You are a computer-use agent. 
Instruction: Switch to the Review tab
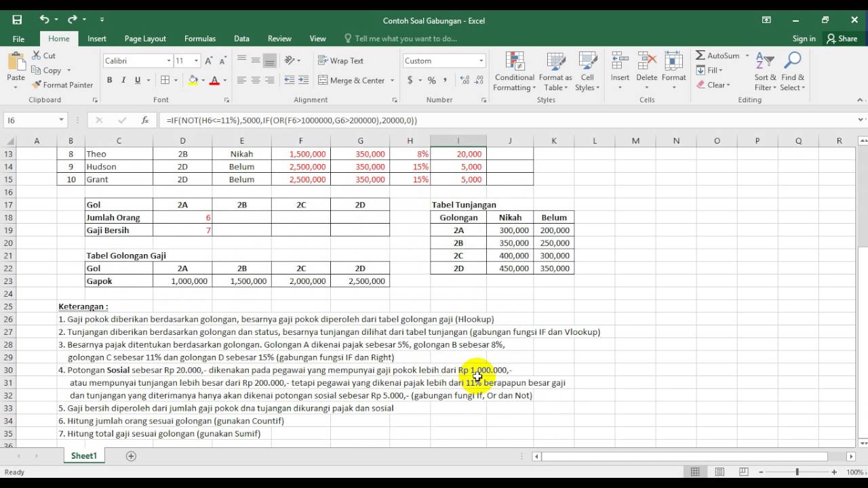tap(279, 39)
